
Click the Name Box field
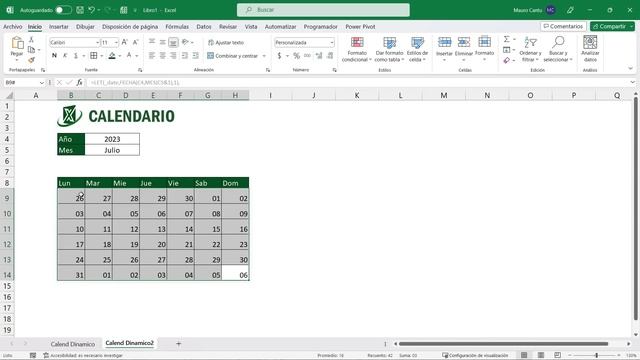click(24, 82)
